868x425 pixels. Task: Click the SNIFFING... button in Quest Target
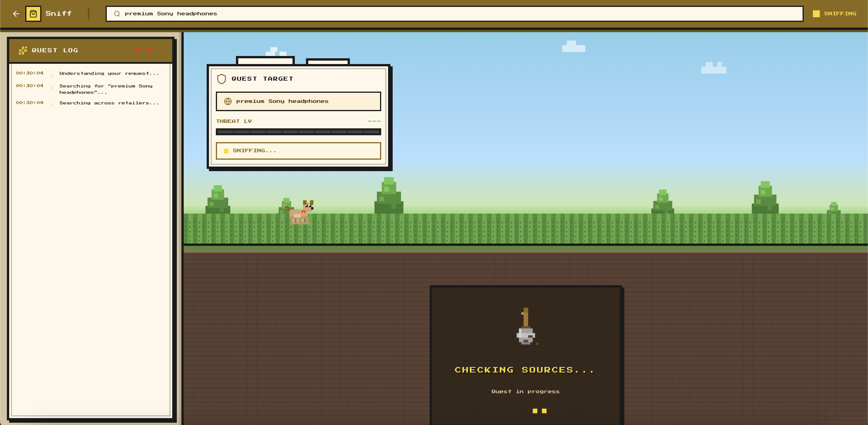coord(298,151)
